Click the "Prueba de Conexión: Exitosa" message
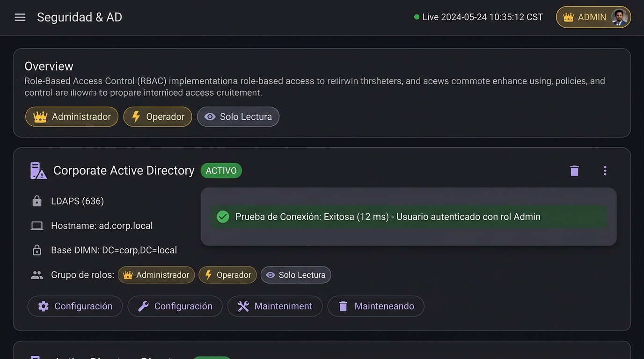 pyautogui.click(x=388, y=217)
